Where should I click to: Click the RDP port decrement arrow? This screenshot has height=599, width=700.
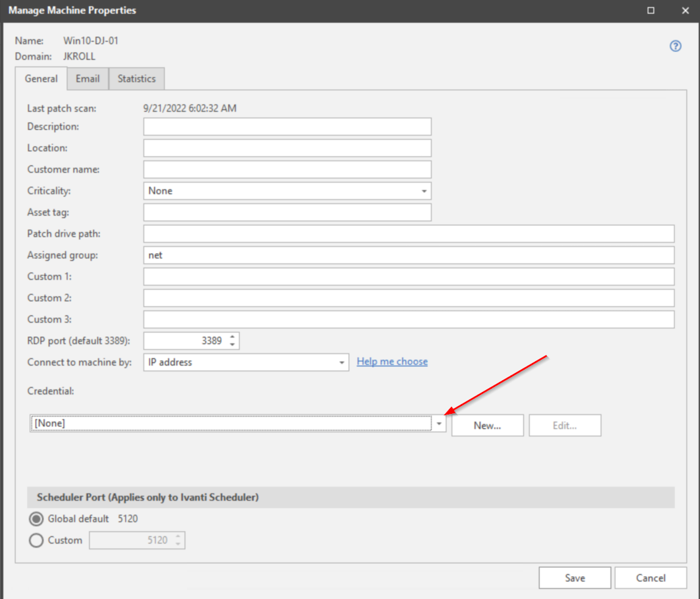[x=232, y=343]
